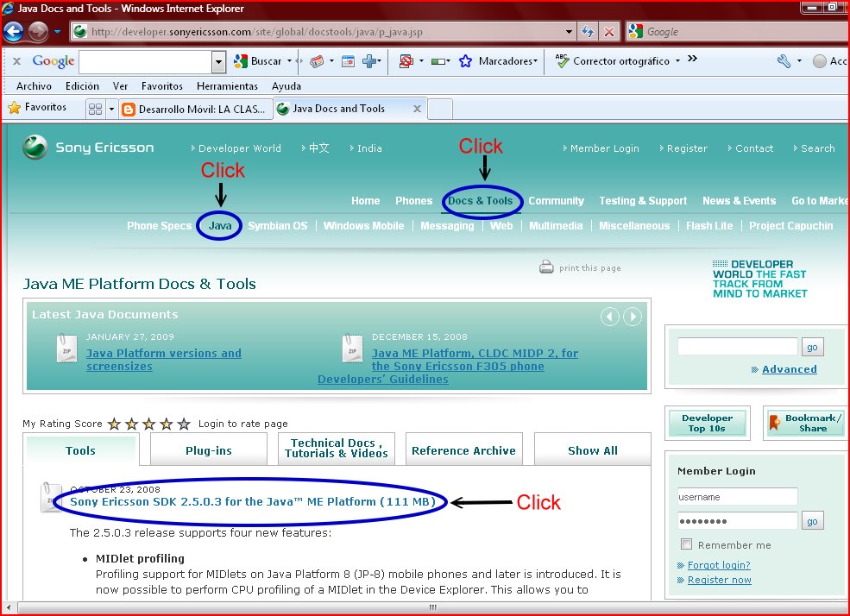Click the Favoritos star button
The image size is (850, 616).
point(37,107)
